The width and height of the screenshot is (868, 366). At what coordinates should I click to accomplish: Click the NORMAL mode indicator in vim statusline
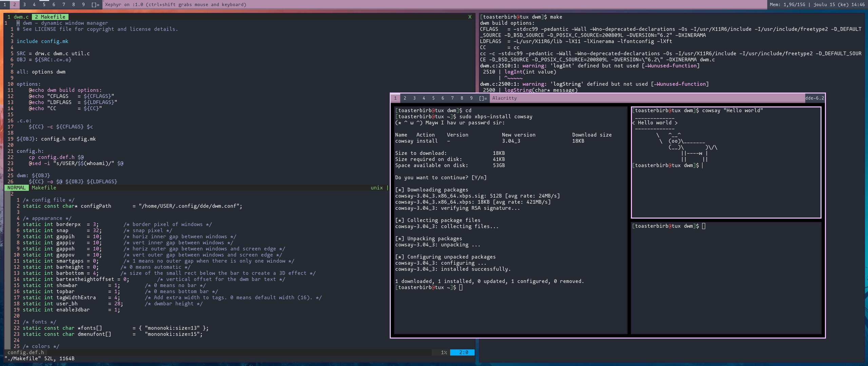tap(16, 188)
